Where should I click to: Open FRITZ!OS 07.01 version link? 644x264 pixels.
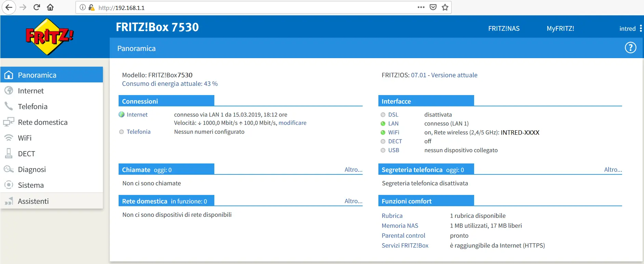pyautogui.click(x=444, y=75)
